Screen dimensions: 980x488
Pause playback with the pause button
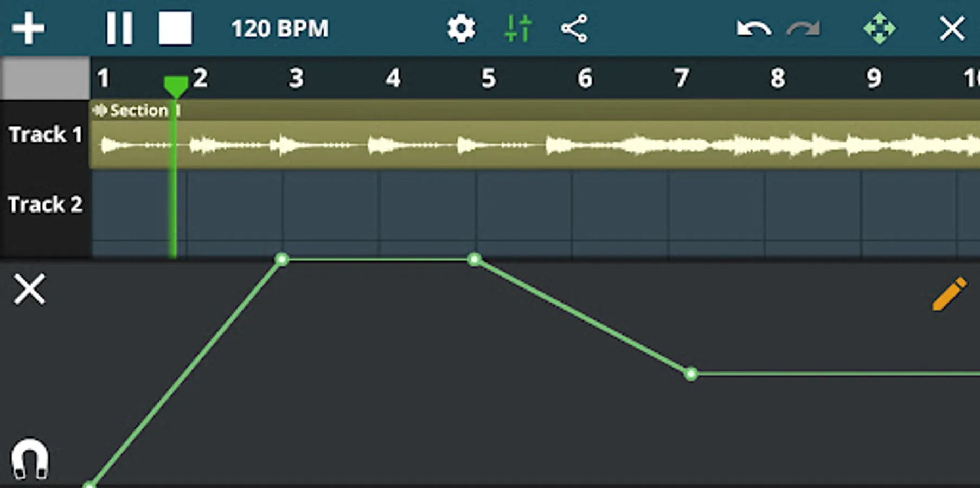coord(119,28)
